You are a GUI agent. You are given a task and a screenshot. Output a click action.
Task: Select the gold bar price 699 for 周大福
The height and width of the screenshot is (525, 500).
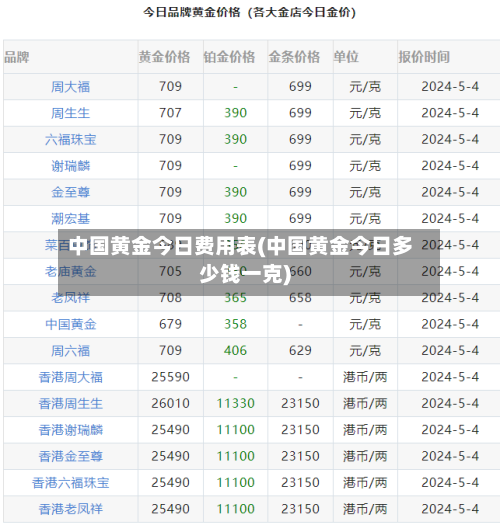(300, 87)
